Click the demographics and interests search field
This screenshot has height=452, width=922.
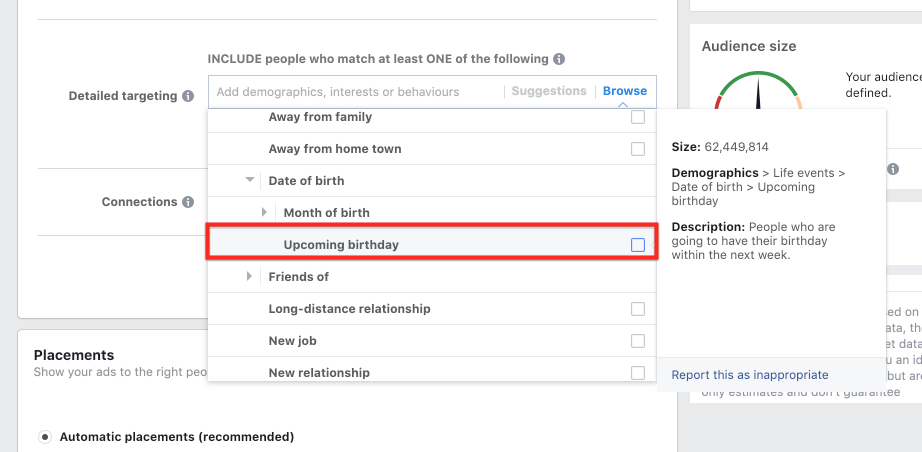coord(355,92)
